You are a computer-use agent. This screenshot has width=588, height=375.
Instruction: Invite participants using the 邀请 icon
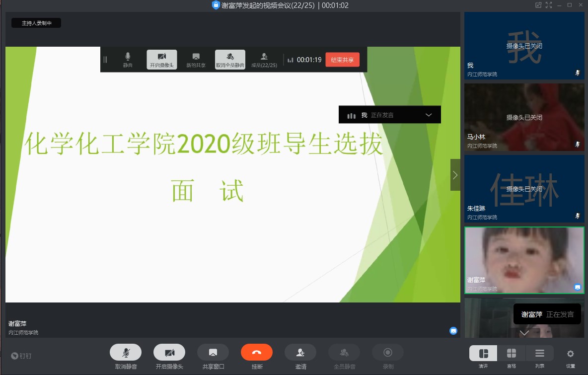click(x=300, y=352)
